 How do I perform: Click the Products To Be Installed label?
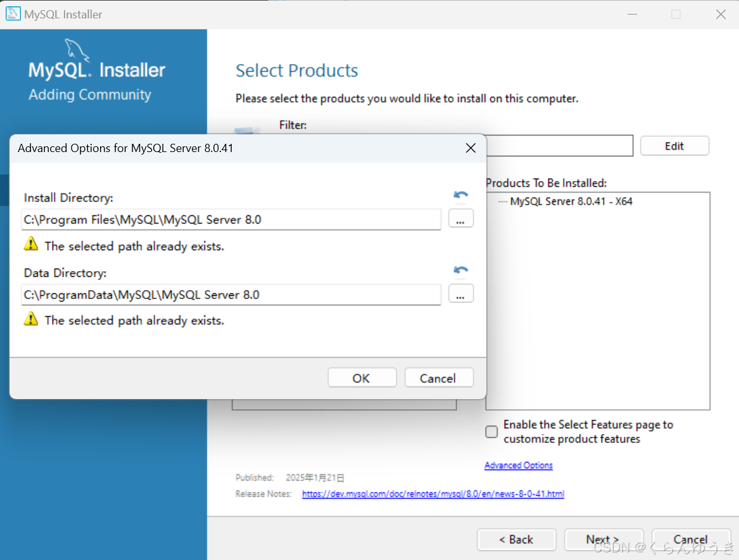546,183
